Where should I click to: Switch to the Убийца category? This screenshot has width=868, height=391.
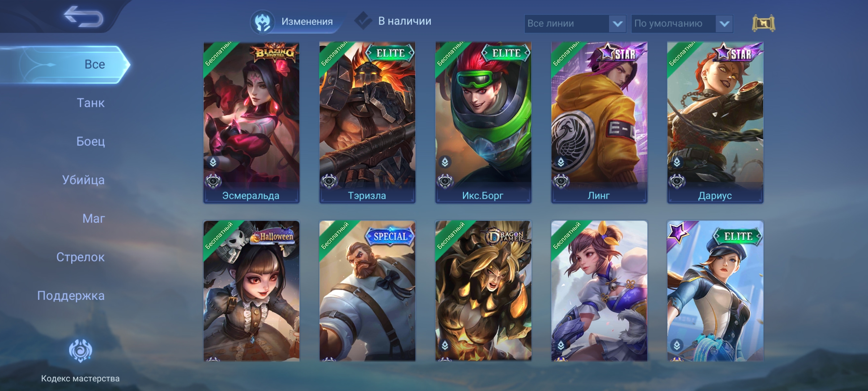(x=83, y=180)
